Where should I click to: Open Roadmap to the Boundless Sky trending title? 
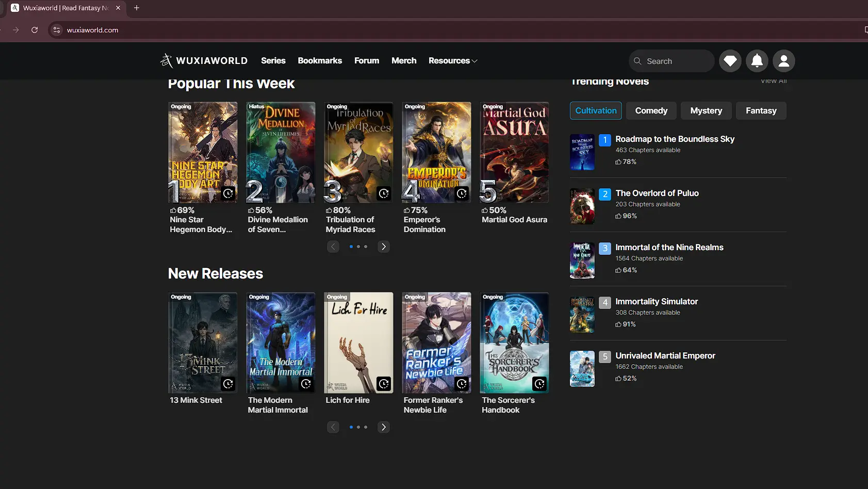[x=675, y=139]
